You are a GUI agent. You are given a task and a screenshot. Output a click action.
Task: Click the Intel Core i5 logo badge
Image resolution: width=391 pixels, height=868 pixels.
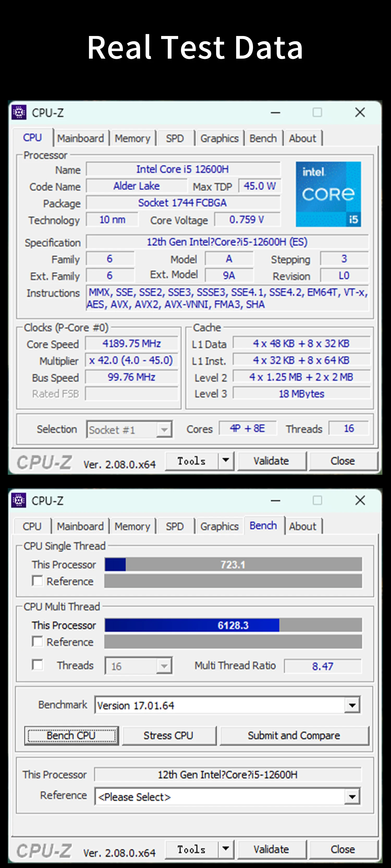pyautogui.click(x=328, y=194)
